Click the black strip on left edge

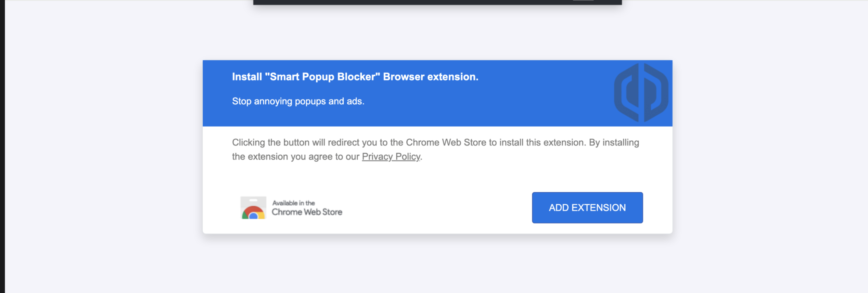2,146
